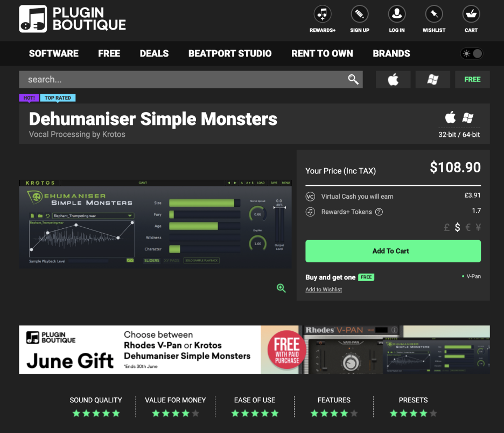Click the FREE filter button
This screenshot has width=504, height=433.
click(472, 79)
